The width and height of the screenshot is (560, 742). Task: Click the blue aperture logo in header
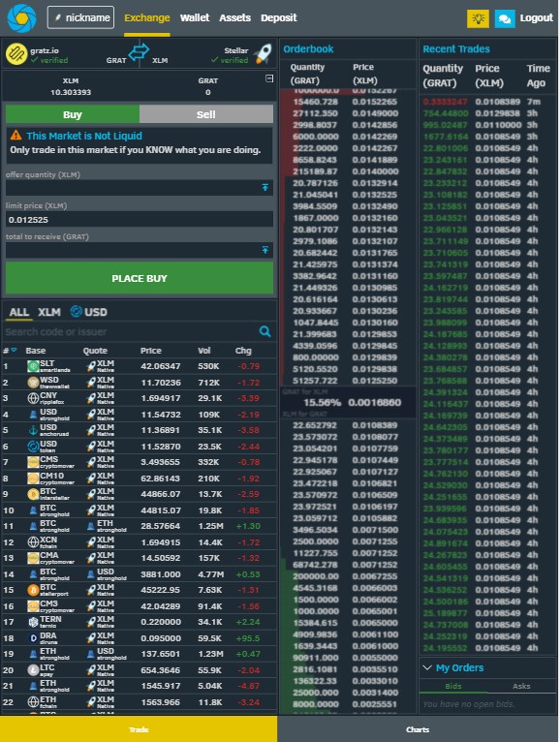click(x=21, y=18)
